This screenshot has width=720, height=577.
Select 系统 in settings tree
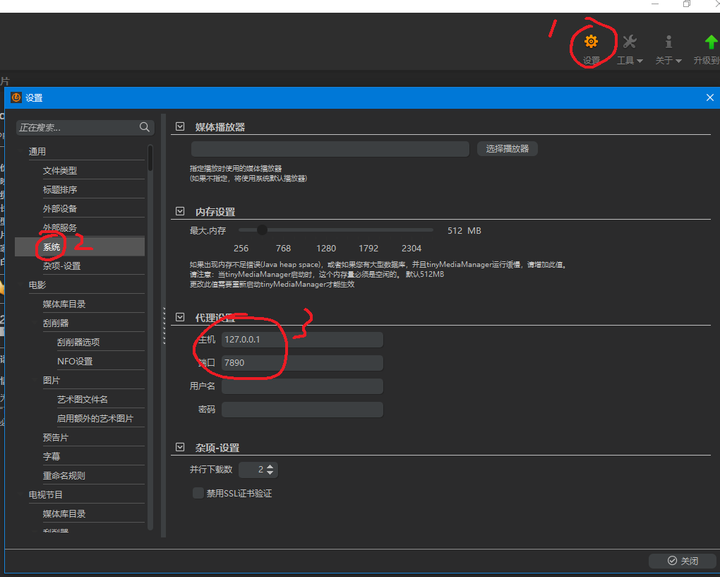point(51,247)
